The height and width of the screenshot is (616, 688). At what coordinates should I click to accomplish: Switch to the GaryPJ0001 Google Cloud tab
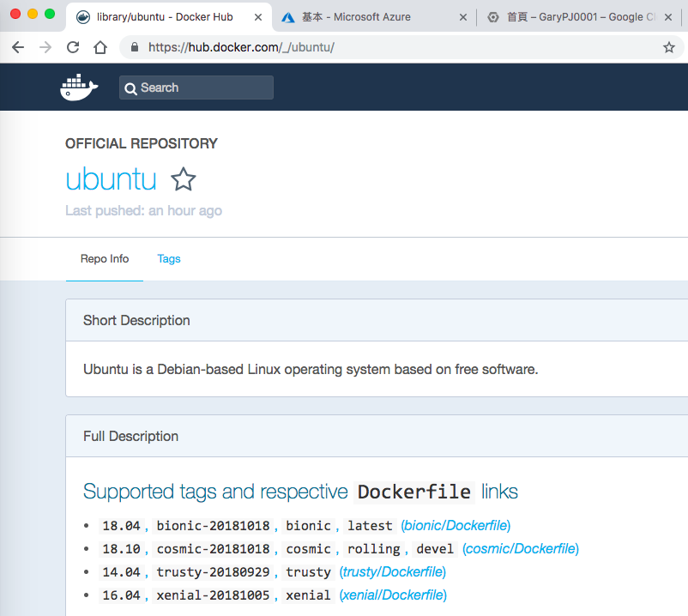tap(579, 17)
